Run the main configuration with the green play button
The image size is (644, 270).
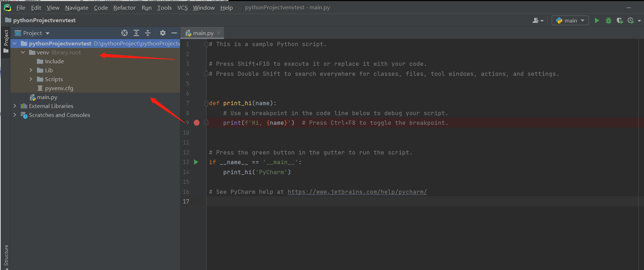click(597, 21)
